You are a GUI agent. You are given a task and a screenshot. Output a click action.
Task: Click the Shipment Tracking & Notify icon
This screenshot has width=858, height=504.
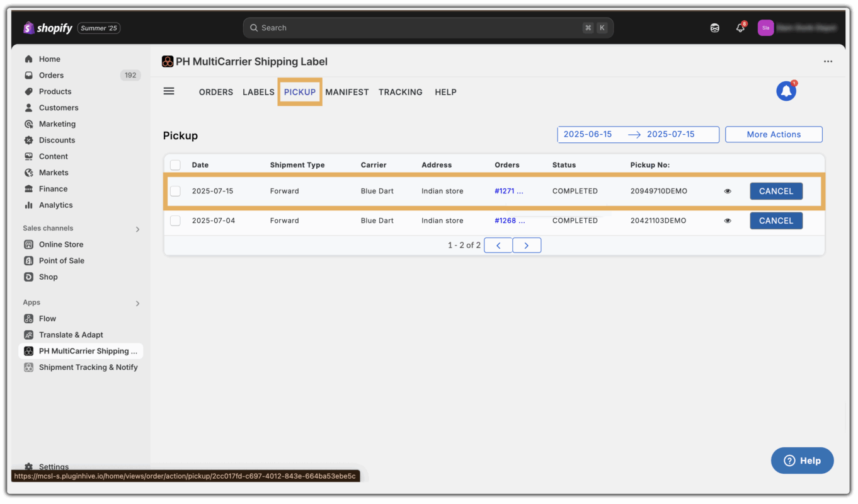28,367
